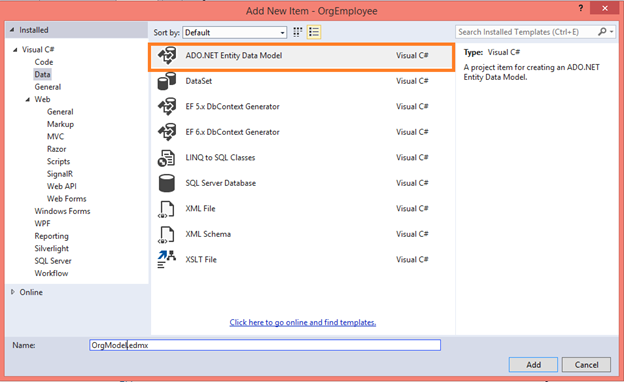Select the Code category
Viewport: 624px width, 382px height.
[44, 62]
